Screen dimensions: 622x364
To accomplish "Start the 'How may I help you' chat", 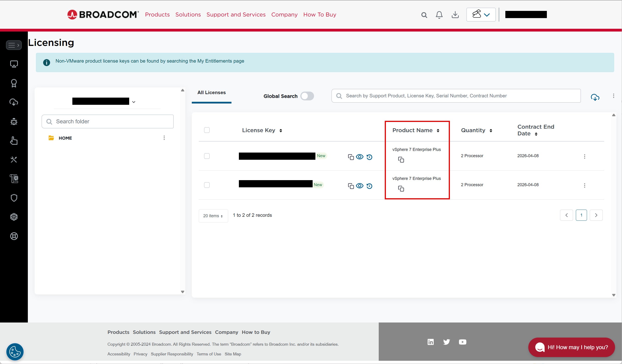I will point(571,347).
